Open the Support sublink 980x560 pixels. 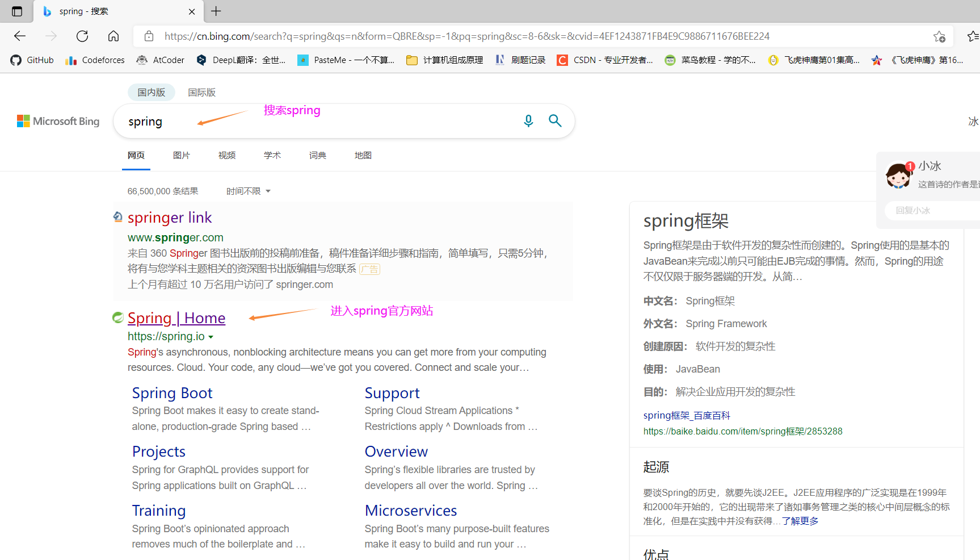(x=392, y=393)
